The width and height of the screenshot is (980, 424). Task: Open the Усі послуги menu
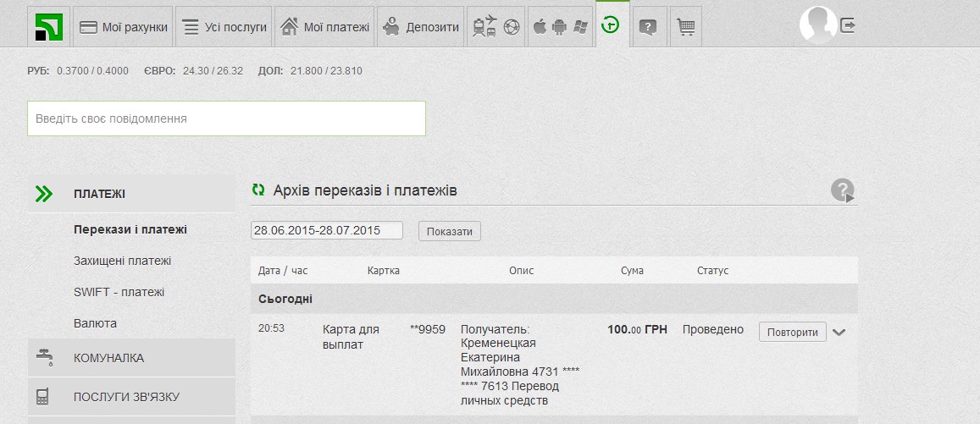pyautogui.click(x=224, y=27)
